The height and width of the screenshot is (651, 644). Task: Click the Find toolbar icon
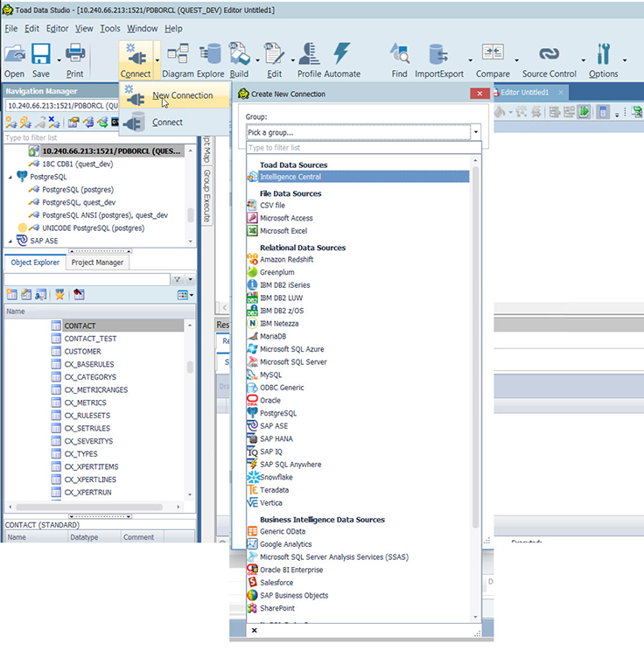(399, 60)
